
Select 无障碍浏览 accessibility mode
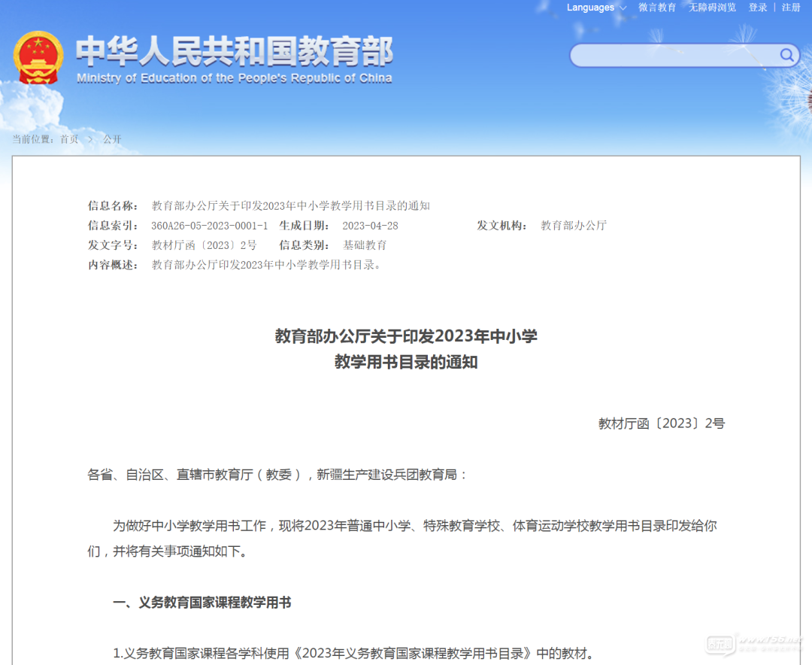pos(712,8)
